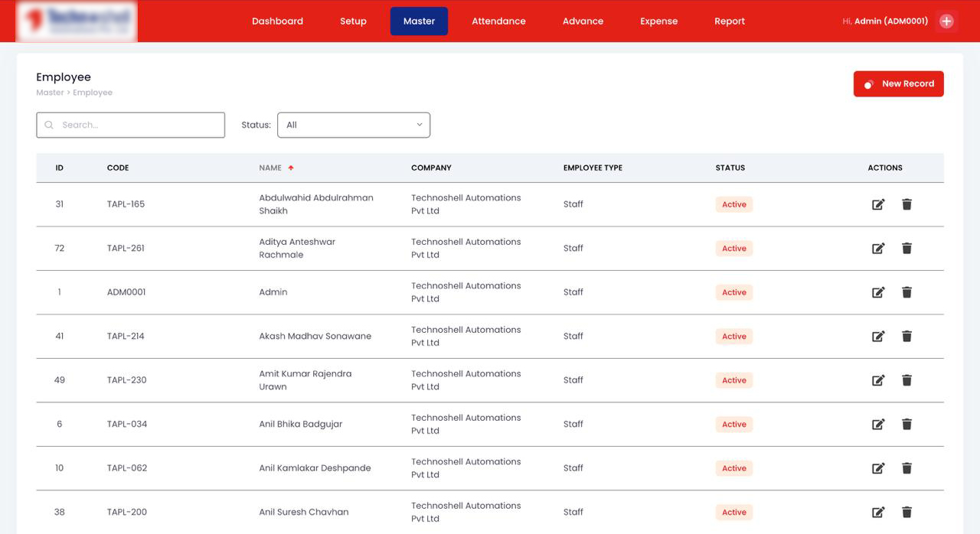
Task: Click Active status badge for TAPL-165
Action: point(733,204)
